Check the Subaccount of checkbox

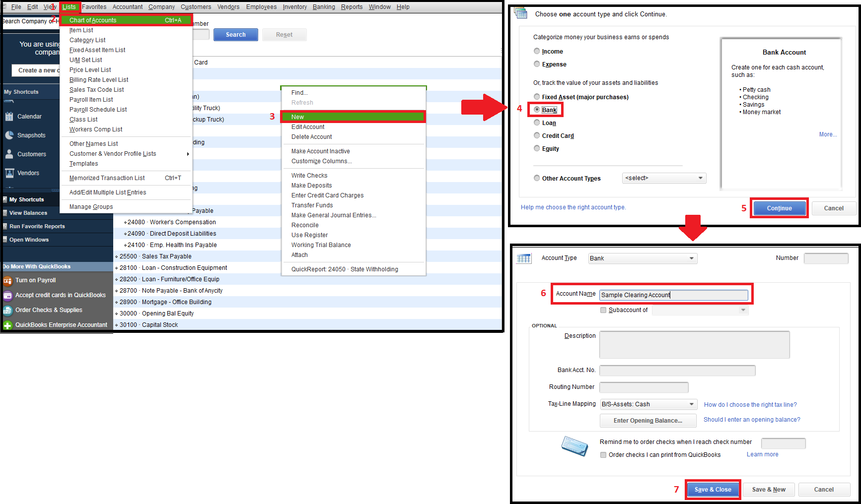[x=603, y=310]
